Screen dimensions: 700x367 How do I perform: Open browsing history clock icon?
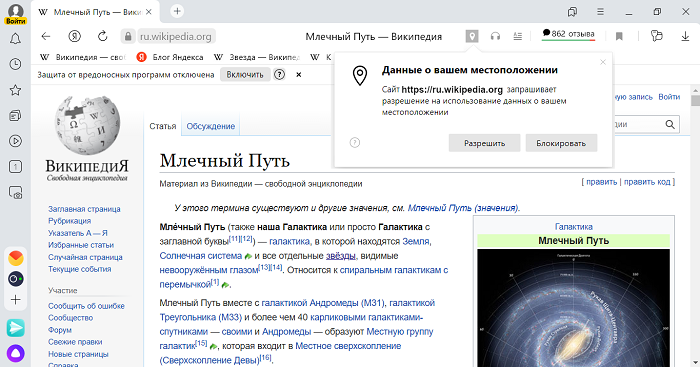coord(15,64)
